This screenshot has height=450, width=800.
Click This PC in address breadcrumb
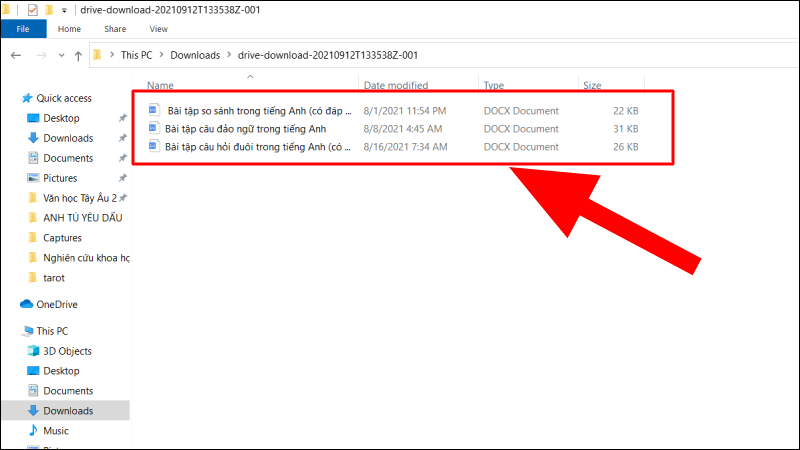tap(136, 55)
